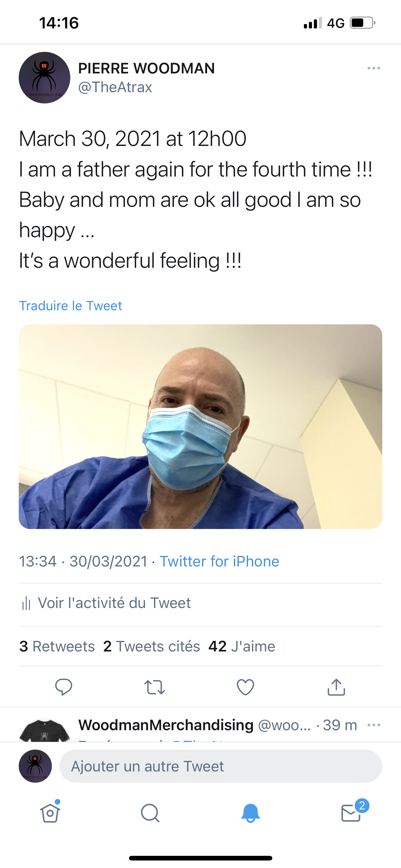Image resolution: width=401 pixels, height=868 pixels.
Task: Open the attached selfie photo
Action: coord(200,426)
